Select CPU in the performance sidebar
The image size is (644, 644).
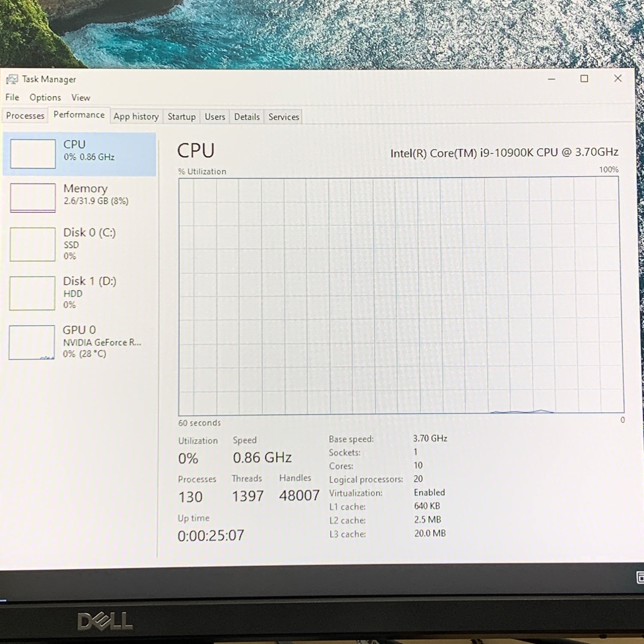(x=79, y=154)
